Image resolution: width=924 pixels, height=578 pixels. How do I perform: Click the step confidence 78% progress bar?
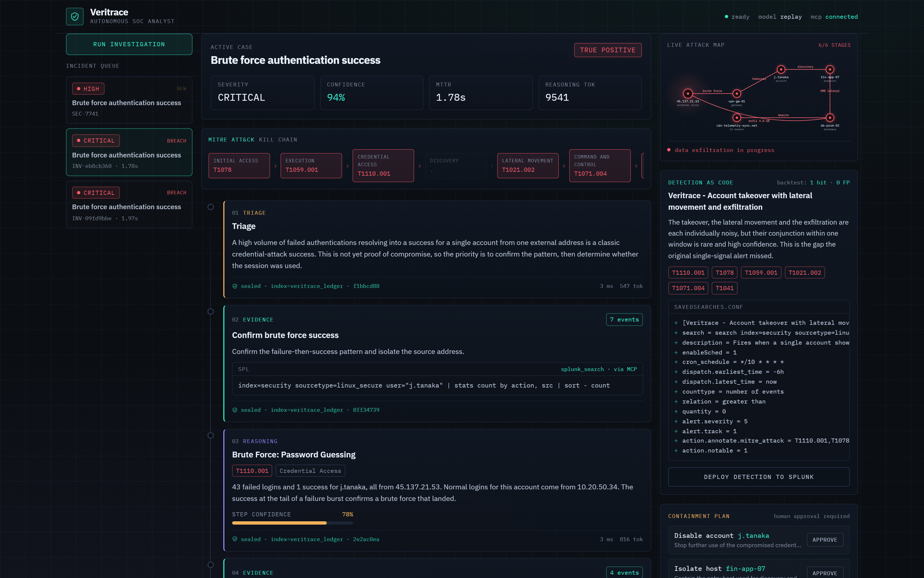coord(292,523)
